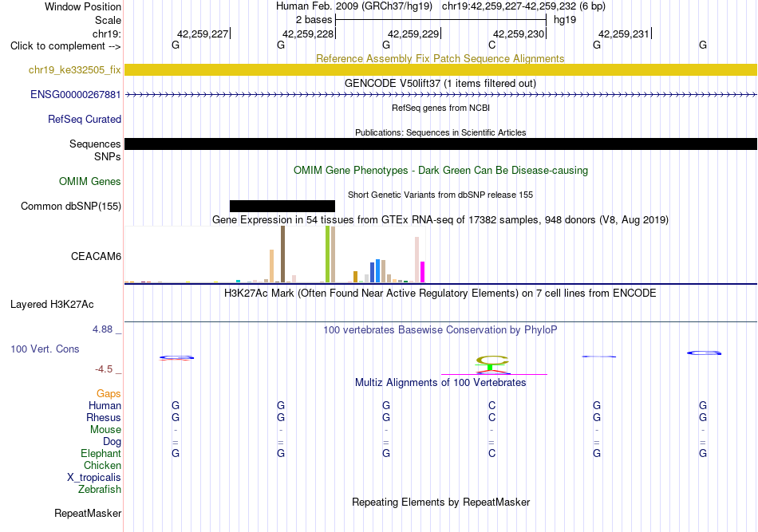Select the X_tropicalis species row label
The width and height of the screenshot is (758, 532).
point(94,478)
